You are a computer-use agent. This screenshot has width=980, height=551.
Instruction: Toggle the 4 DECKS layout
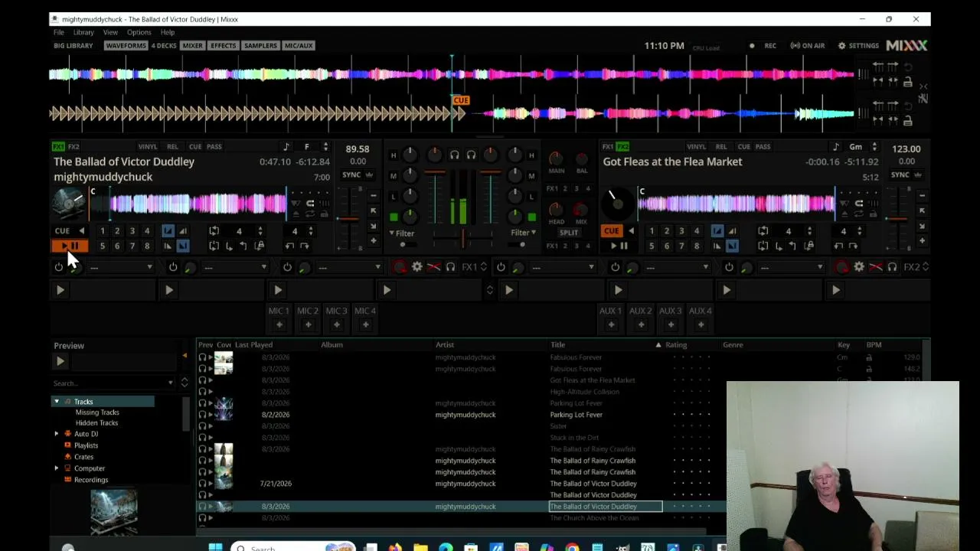pos(164,45)
